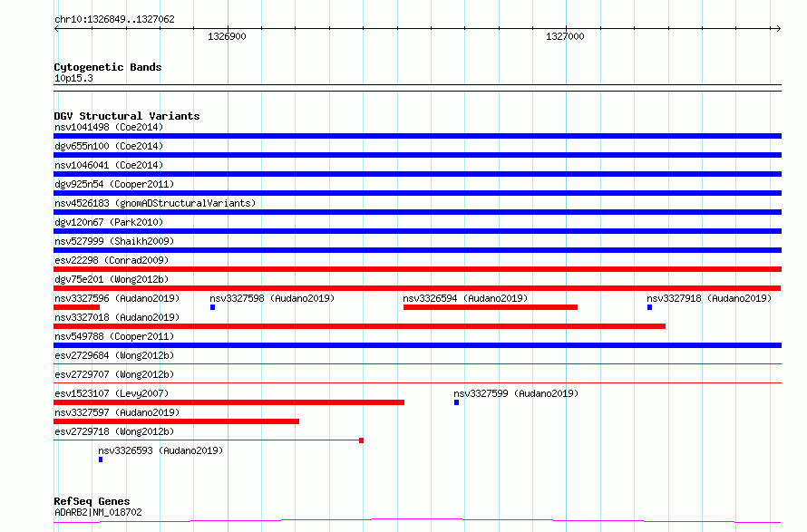Select the red bar under esv22298
807x532 pixels.
(417, 269)
